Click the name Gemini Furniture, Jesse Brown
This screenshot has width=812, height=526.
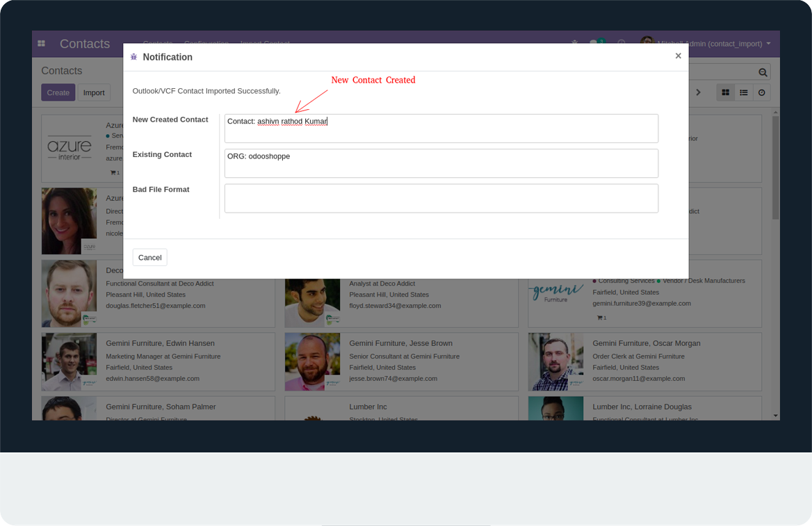(x=401, y=343)
